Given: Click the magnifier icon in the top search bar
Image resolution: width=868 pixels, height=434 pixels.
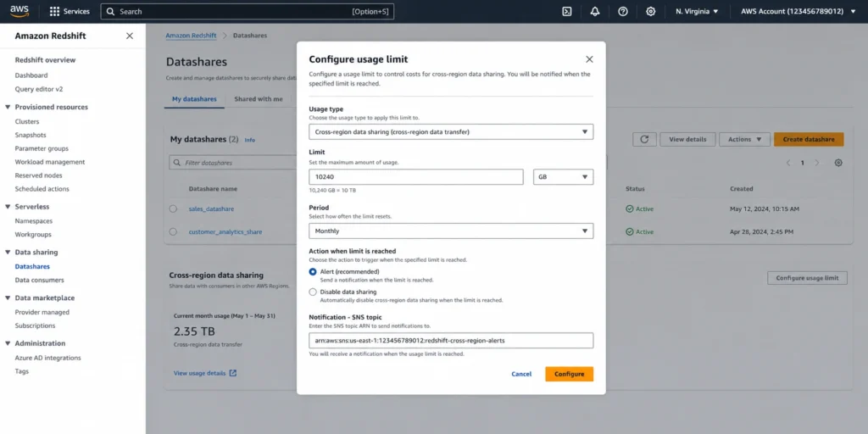Looking at the screenshot, I should click(x=110, y=12).
